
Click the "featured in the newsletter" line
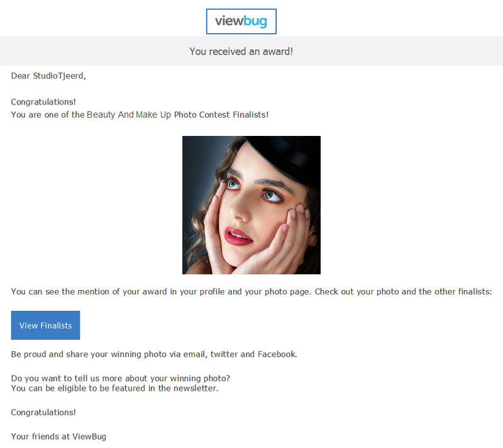click(x=114, y=388)
